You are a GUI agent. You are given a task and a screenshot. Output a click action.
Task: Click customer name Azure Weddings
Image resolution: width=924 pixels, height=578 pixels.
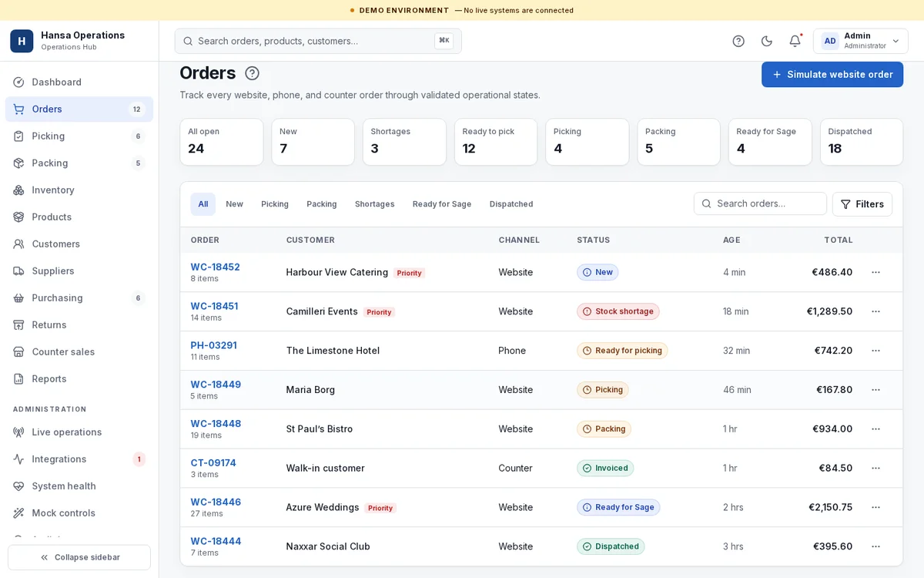(323, 508)
